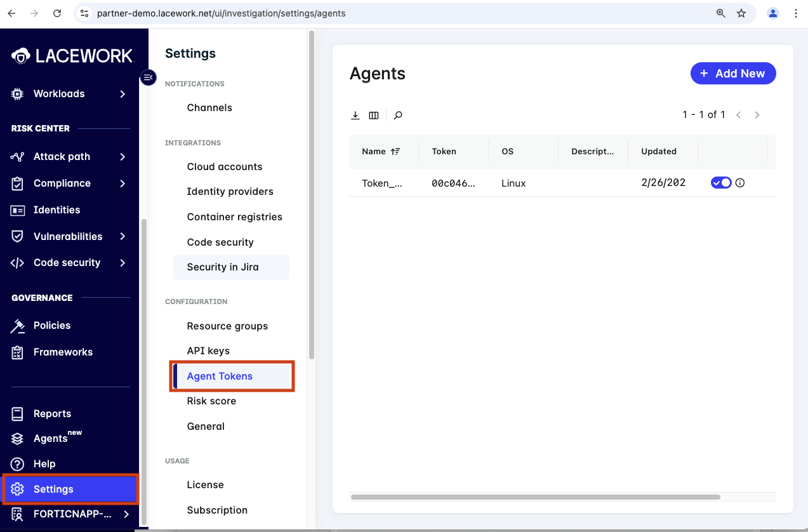Click the FORTICNAPP account icon
Viewport: 808px width, 532px height.
coord(18,514)
